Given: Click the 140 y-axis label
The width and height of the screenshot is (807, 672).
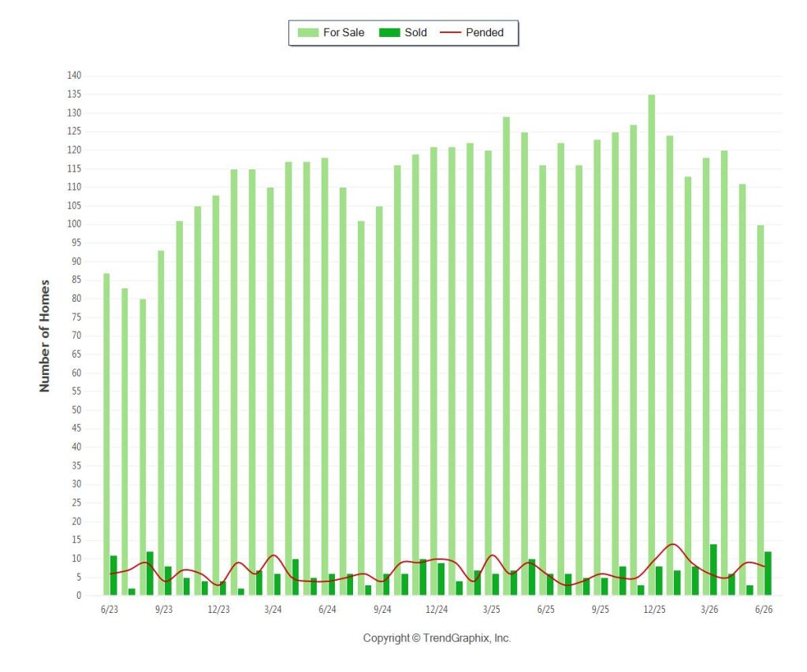Looking at the screenshot, I should [x=74, y=76].
